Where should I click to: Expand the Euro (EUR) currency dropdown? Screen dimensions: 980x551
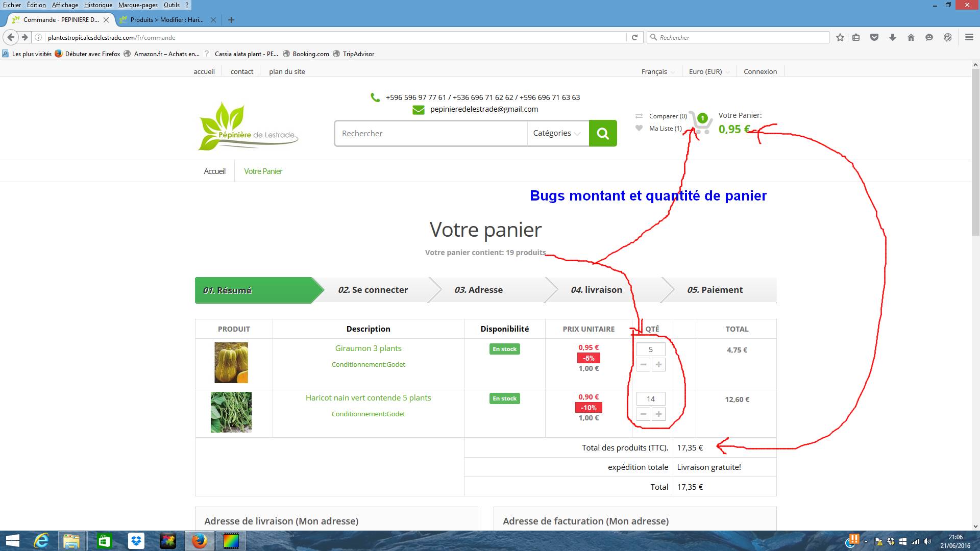point(709,71)
